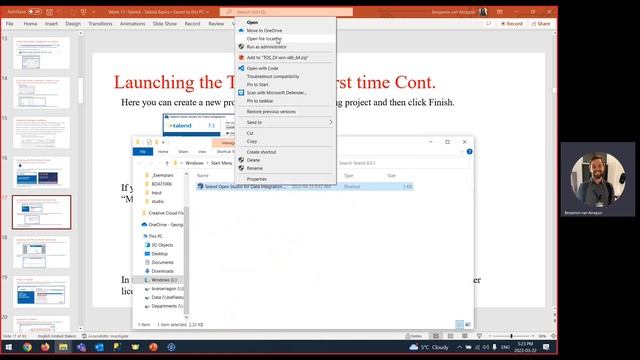
Task: Click the Save icon in title bar
Action: (49, 12)
